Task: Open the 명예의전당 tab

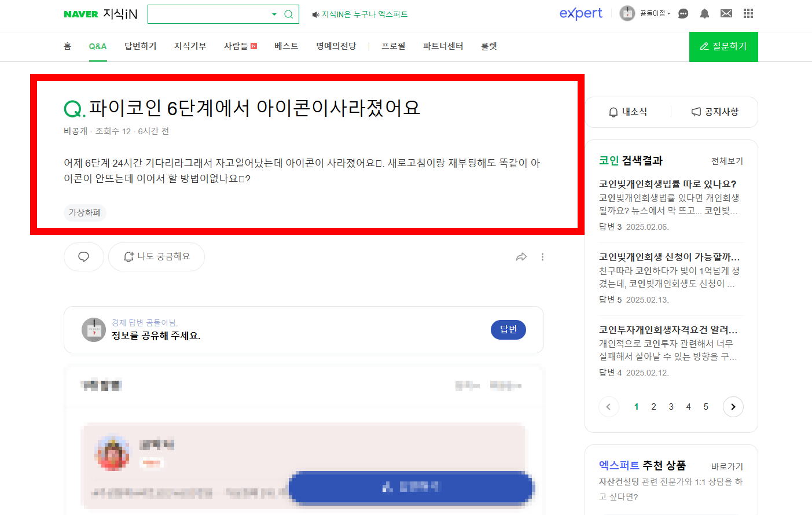Action: pyautogui.click(x=336, y=46)
